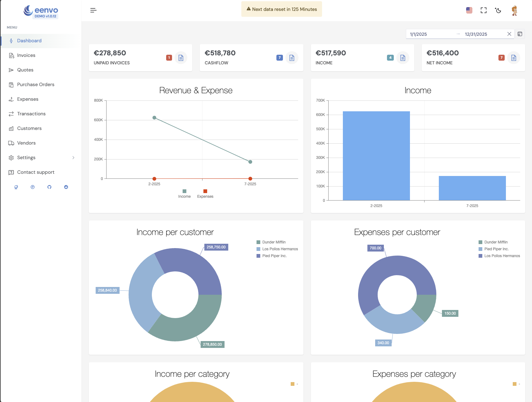Open the document icon on Net Income card
The image size is (532, 402).
click(514, 58)
